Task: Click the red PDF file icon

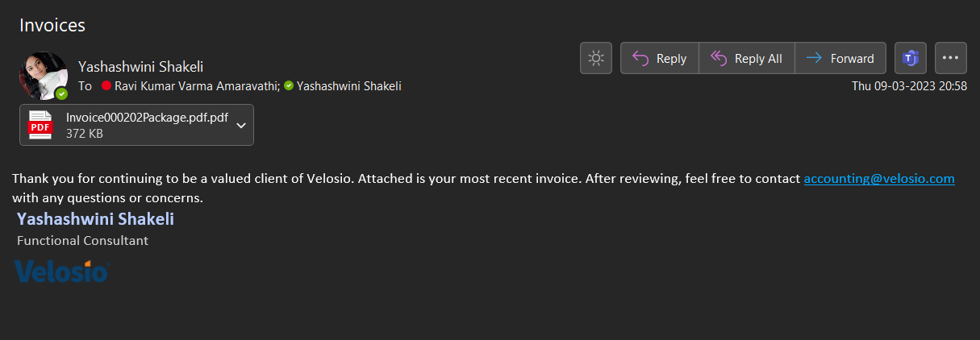Action: (x=40, y=125)
